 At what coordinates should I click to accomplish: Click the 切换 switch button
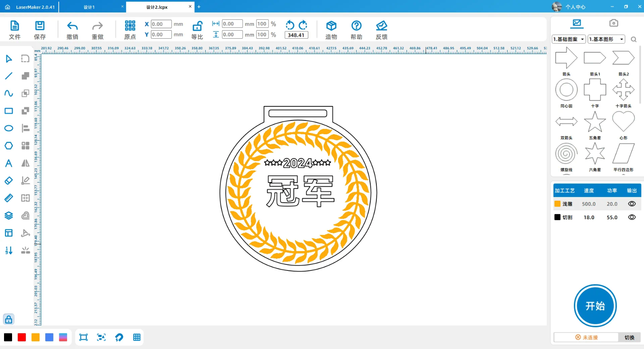click(629, 337)
